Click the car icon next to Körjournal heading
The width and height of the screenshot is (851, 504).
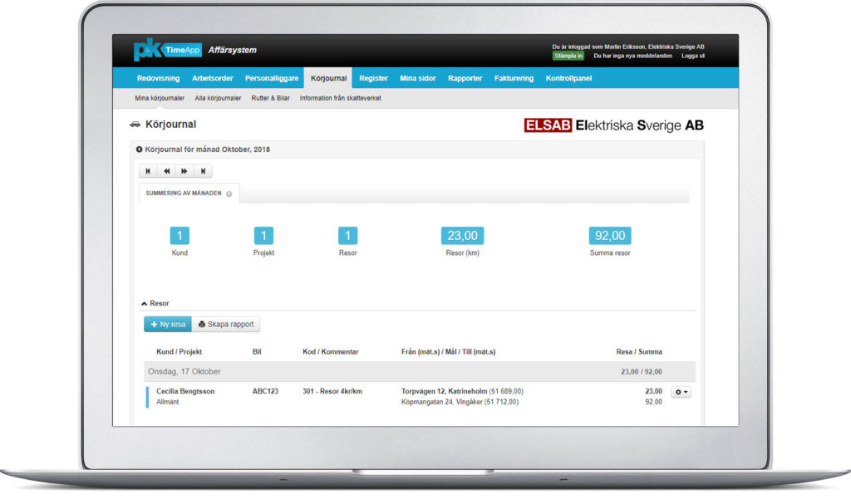[135, 125]
